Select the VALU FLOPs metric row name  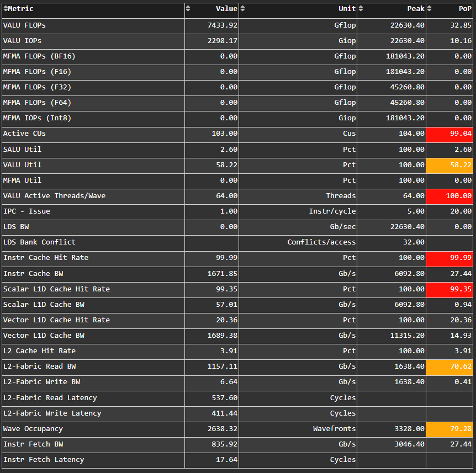[x=24, y=25]
